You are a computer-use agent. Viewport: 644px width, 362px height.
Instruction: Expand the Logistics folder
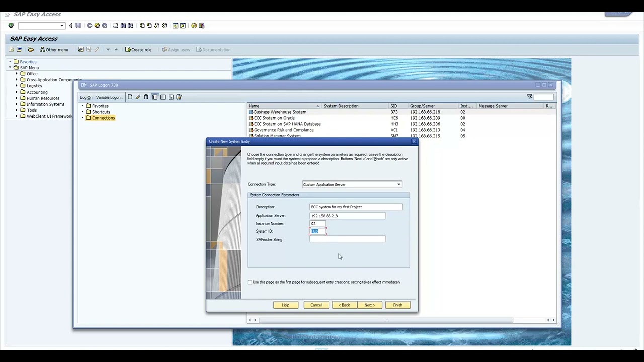[x=16, y=86]
